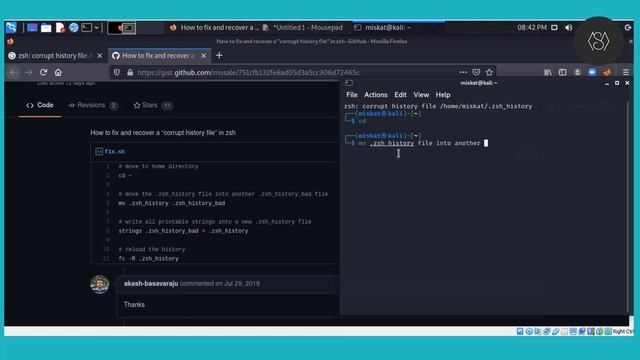The width and height of the screenshot is (640, 360).
Task: Expand the terminal launcher dropdown arrow
Action: 96,27
